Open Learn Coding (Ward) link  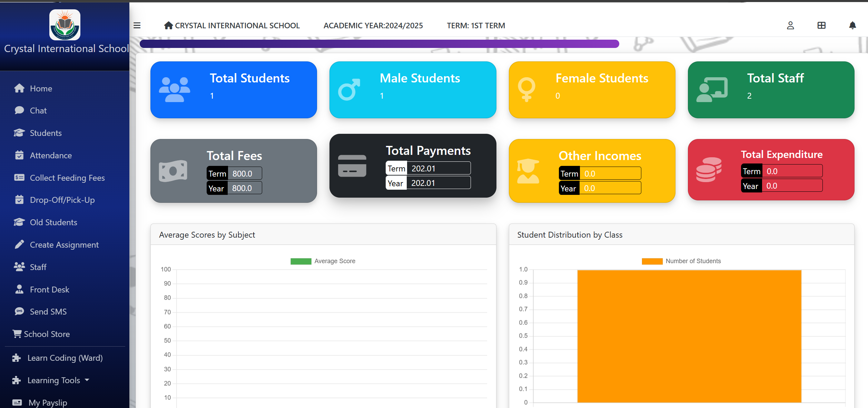65,358
